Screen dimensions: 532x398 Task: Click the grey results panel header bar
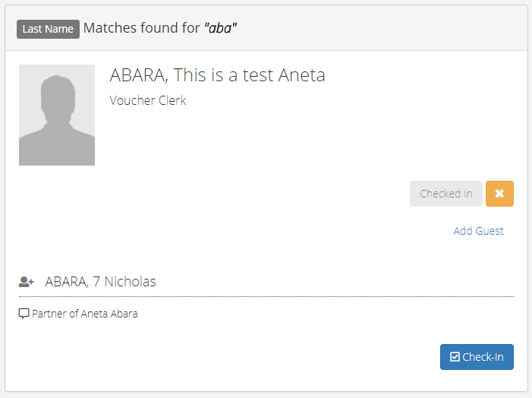[x=266, y=28]
